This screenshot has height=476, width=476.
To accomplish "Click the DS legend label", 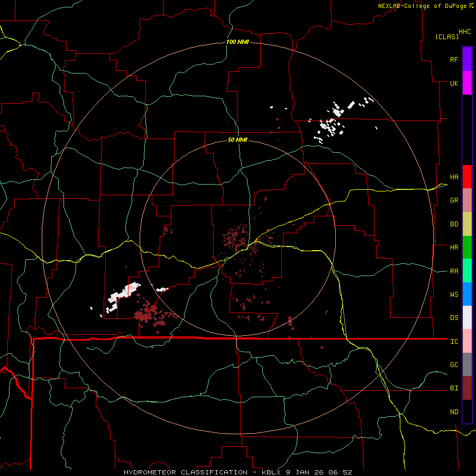I will pos(454,317).
